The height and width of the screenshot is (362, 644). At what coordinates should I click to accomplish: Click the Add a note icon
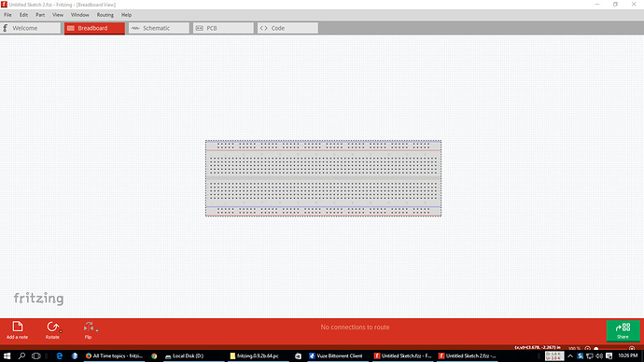pos(17,327)
